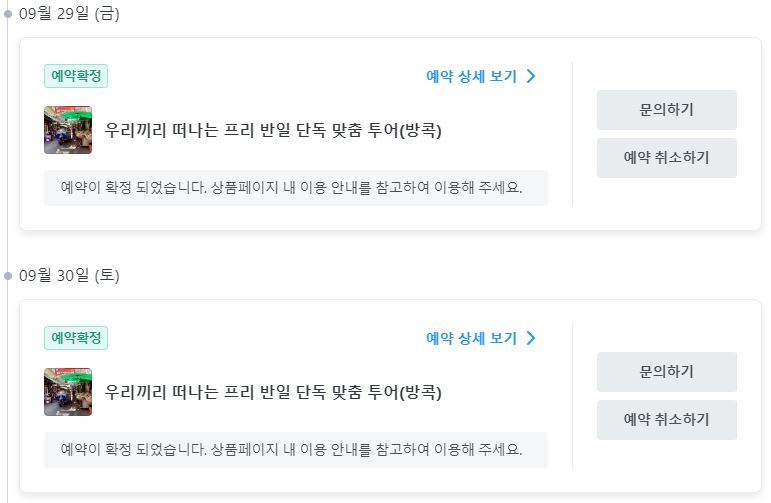Open 예약 상세 보기 for the 09월 30일 booking
771x503 pixels.
pos(480,338)
